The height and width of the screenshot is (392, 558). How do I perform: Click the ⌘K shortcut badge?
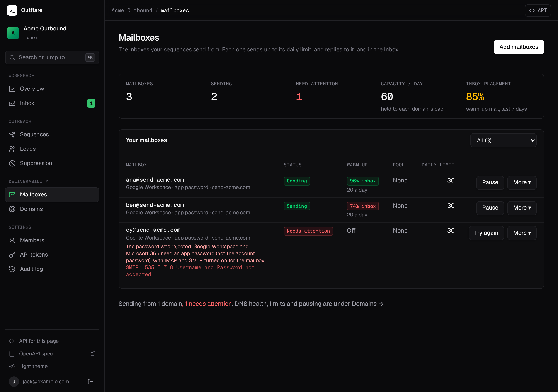[90, 57]
